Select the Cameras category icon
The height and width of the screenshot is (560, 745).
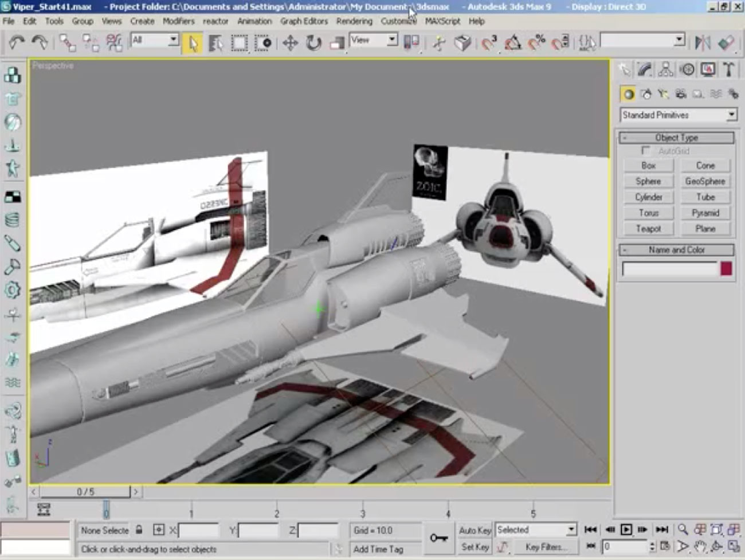(x=681, y=94)
